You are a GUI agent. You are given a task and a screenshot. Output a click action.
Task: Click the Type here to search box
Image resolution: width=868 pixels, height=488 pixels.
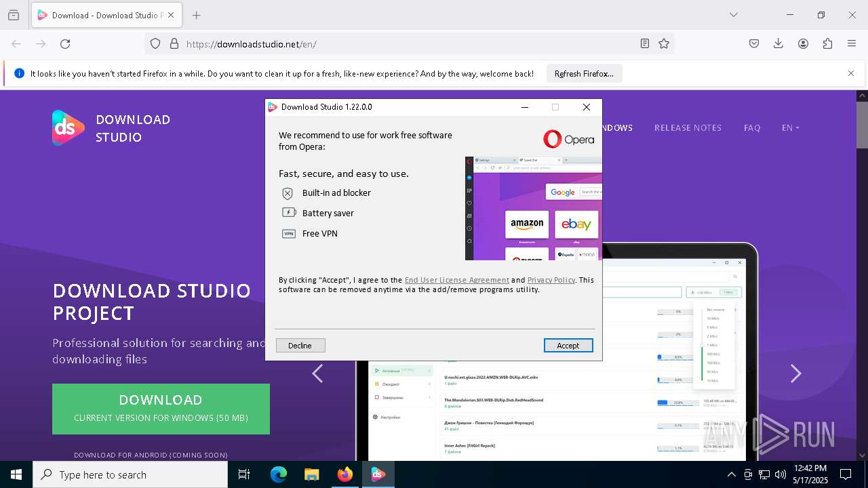tap(130, 474)
